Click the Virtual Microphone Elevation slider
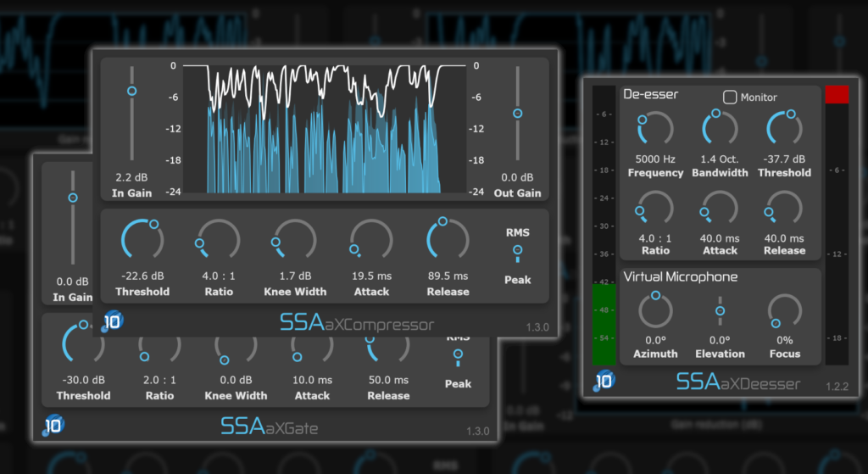The image size is (868, 474). click(720, 311)
